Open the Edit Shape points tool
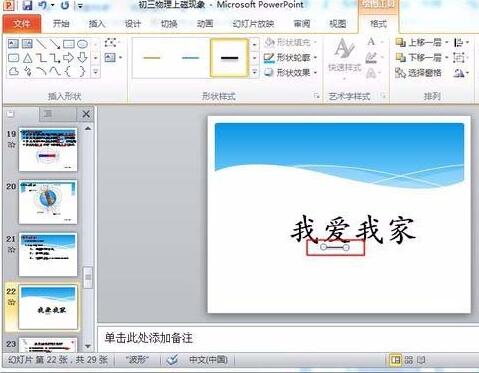This screenshot has width=479, height=373. click(x=111, y=43)
